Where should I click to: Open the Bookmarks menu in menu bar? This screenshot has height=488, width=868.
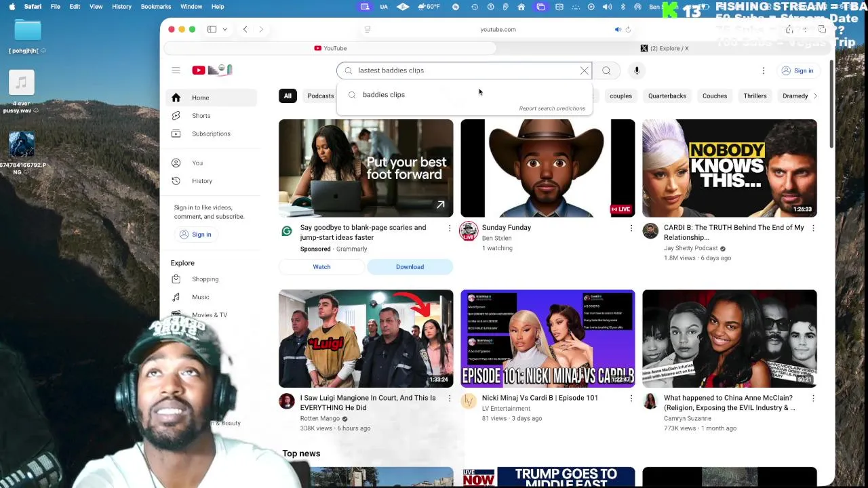[x=156, y=7]
